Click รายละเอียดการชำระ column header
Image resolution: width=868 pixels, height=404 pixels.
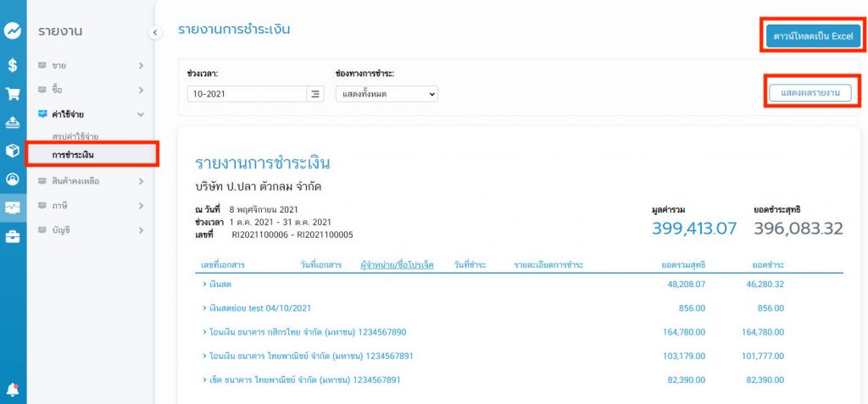[548, 265]
